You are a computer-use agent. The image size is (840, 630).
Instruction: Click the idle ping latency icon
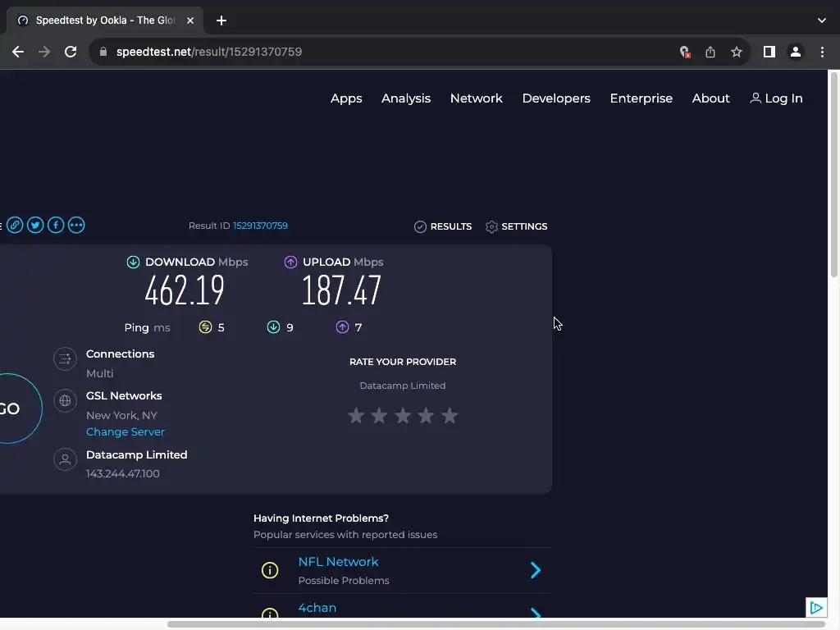click(x=205, y=327)
